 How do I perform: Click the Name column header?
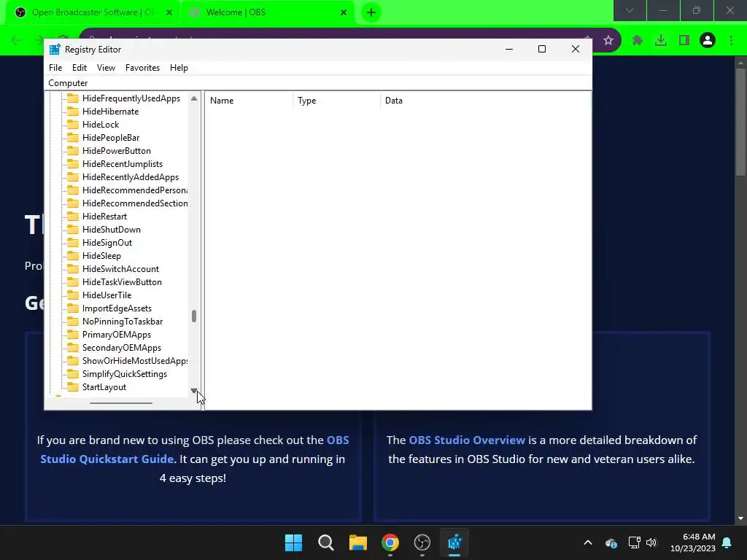[249, 101]
